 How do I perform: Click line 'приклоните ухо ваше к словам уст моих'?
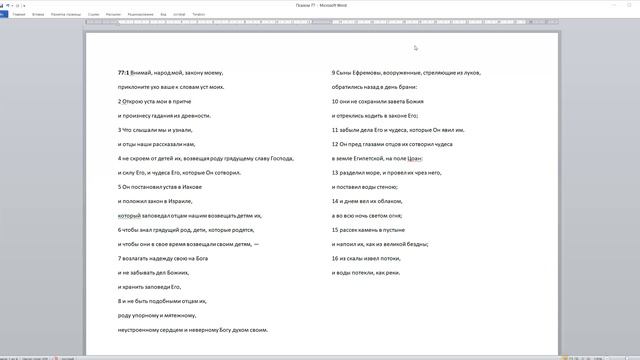[171, 87]
